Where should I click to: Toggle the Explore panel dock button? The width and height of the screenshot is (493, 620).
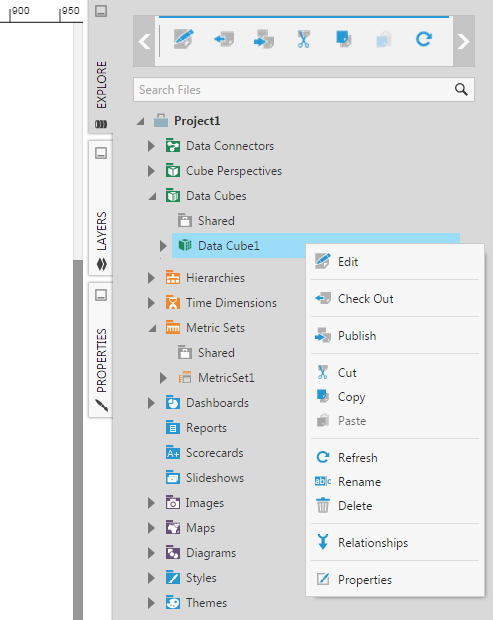click(101, 11)
